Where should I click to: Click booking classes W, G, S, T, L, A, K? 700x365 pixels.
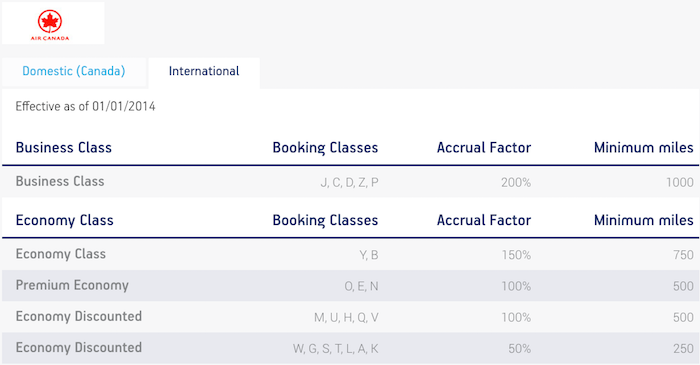[x=335, y=349]
